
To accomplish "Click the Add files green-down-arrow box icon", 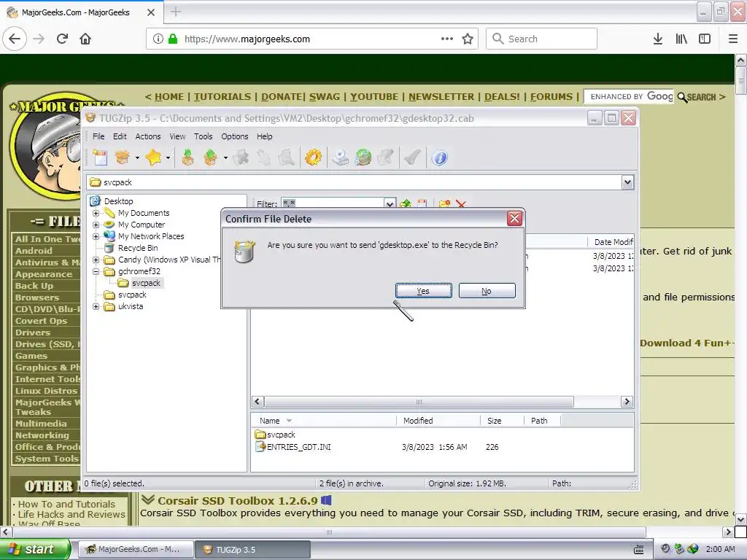I will click(187, 157).
